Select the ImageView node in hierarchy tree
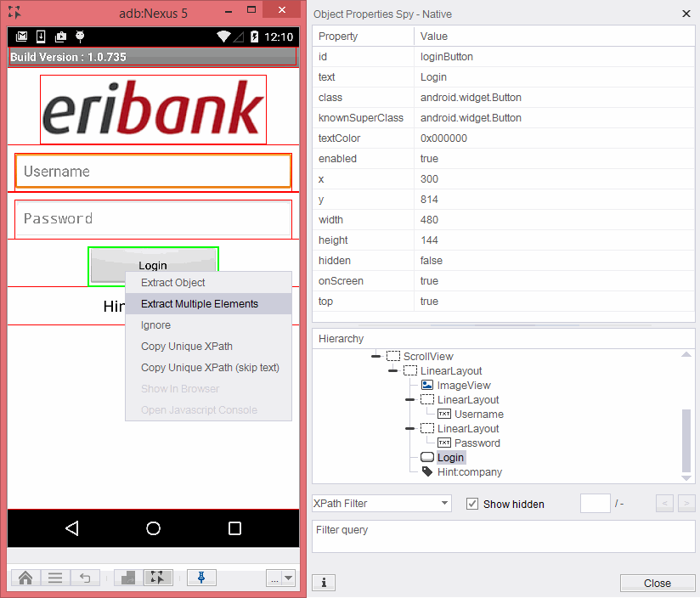This screenshot has height=598, width=700. click(463, 386)
